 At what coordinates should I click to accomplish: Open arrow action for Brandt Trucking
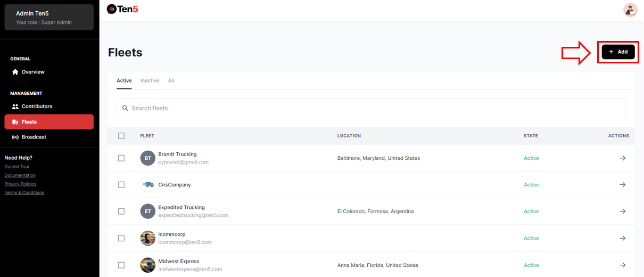click(x=622, y=158)
